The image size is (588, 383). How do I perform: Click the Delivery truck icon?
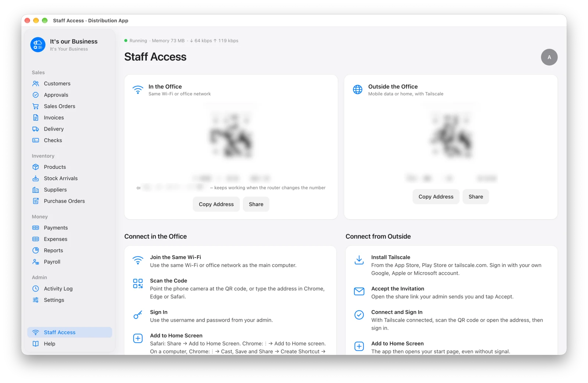pos(36,129)
